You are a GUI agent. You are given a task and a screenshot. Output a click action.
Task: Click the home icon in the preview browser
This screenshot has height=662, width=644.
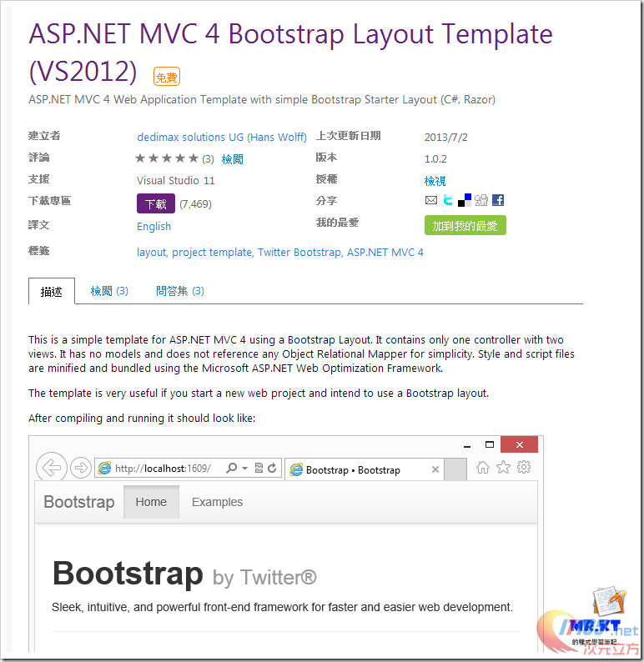pos(483,468)
